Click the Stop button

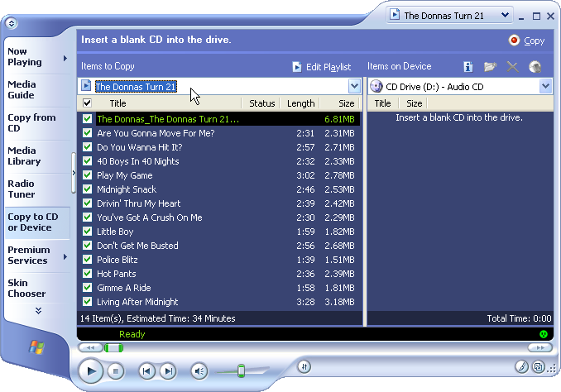pos(115,371)
